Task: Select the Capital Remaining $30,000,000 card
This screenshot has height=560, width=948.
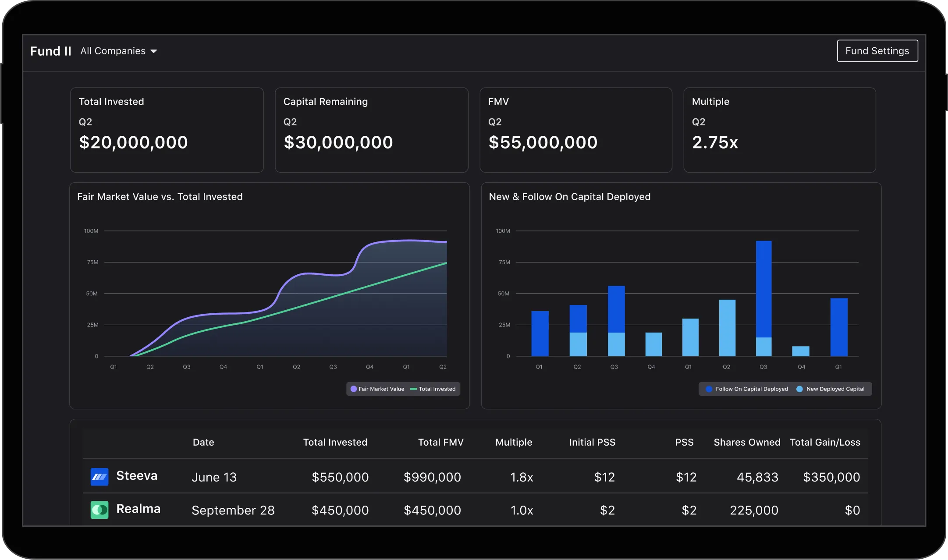Action: click(x=372, y=130)
